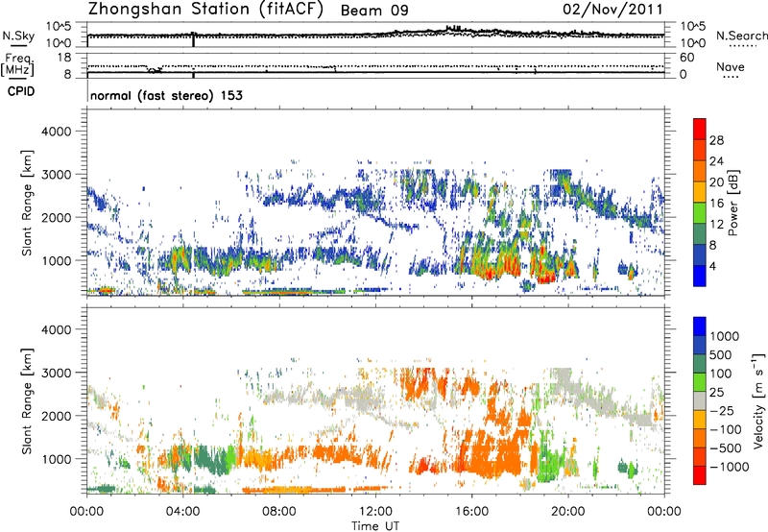This screenshot has height=532, width=768.
Task: Click the '20:00' time tick label
Action: pyautogui.click(x=567, y=512)
